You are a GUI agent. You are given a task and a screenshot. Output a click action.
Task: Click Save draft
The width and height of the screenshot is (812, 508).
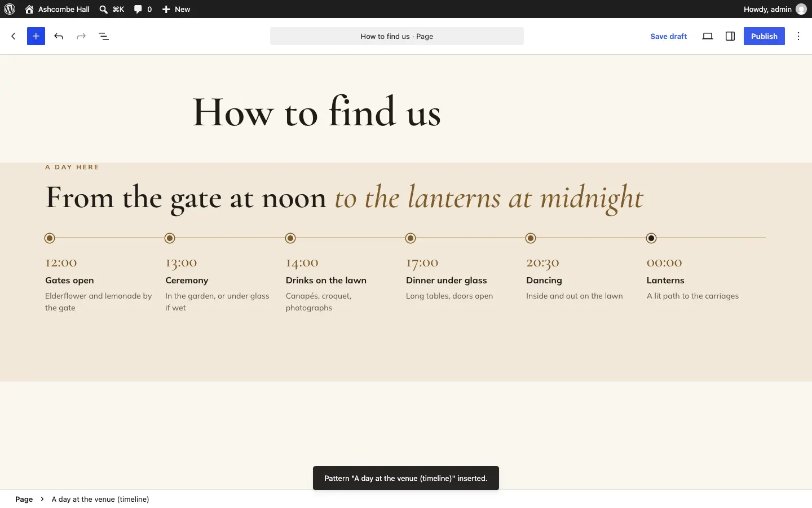coord(669,36)
